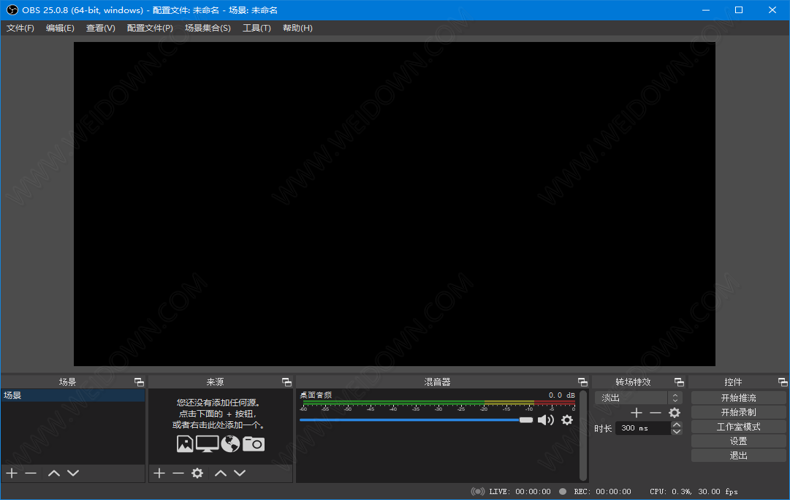This screenshot has height=500, width=790.
Task: Click the LIVE: 00:00:00 status text
Action: pyautogui.click(x=520, y=491)
